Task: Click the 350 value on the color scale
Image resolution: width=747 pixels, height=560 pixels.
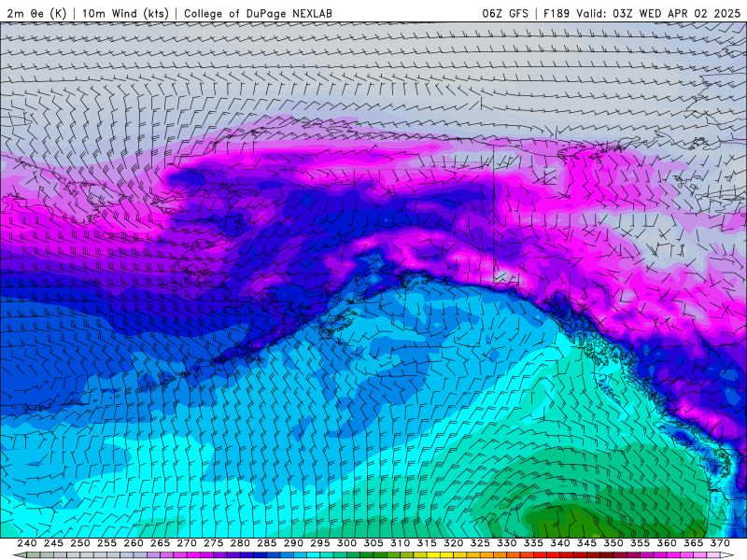Action: pyautogui.click(x=613, y=543)
